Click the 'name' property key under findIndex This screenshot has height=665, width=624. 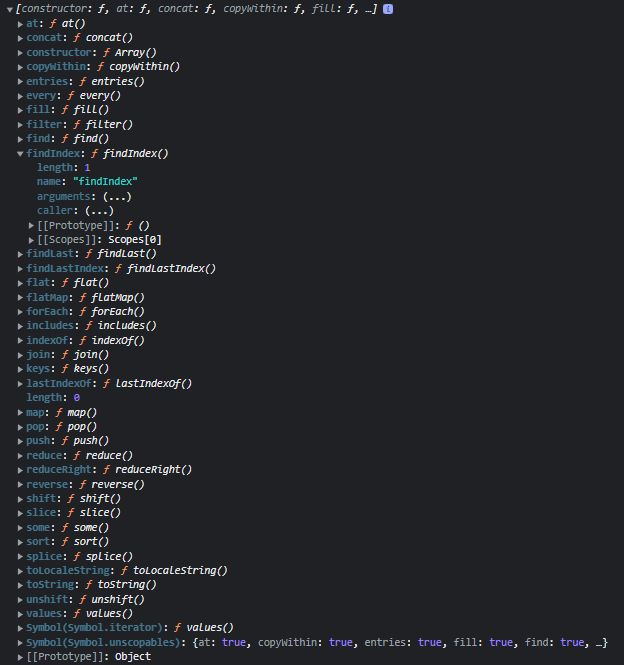(49, 182)
